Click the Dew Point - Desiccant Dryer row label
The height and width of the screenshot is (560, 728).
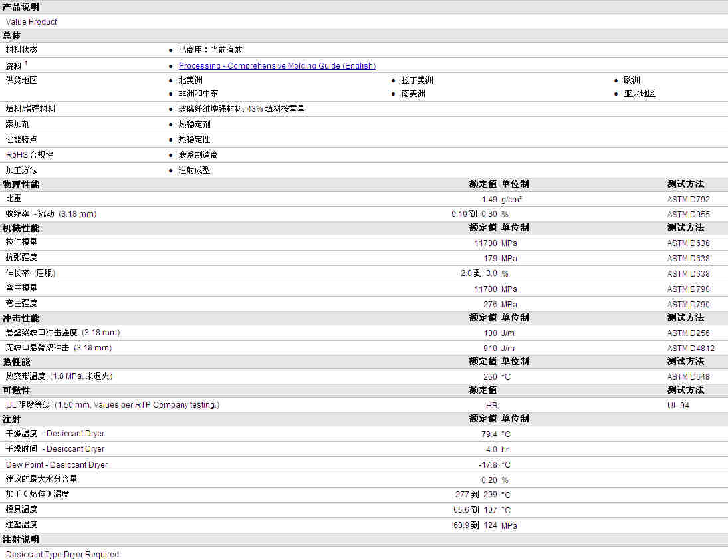click(x=57, y=464)
